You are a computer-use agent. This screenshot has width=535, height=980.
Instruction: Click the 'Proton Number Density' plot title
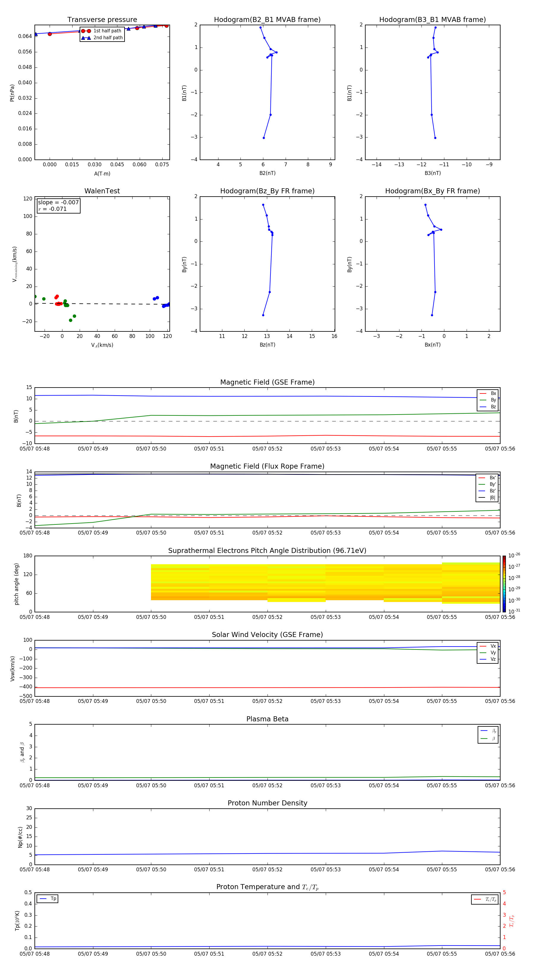point(267,803)
